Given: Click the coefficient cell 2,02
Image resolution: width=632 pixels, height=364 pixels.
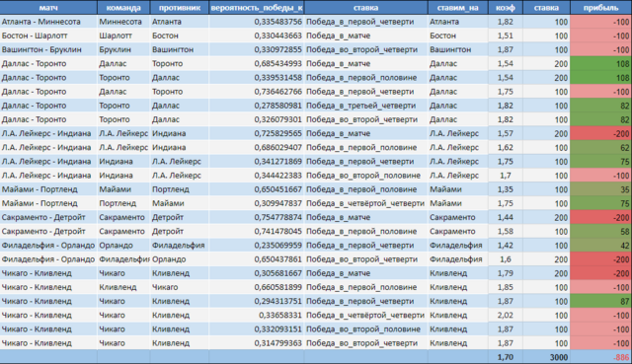Looking at the screenshot, I should point(506,315).
